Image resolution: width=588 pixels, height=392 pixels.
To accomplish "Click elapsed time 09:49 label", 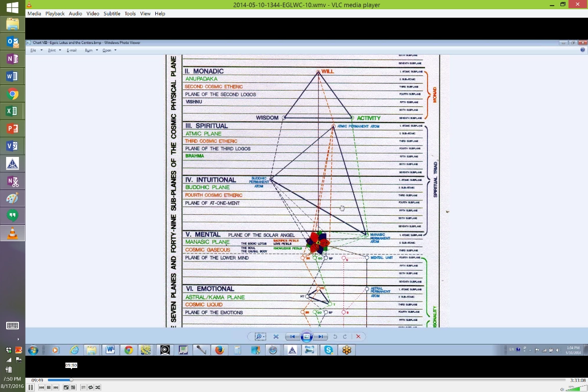I will click(37, 380).
